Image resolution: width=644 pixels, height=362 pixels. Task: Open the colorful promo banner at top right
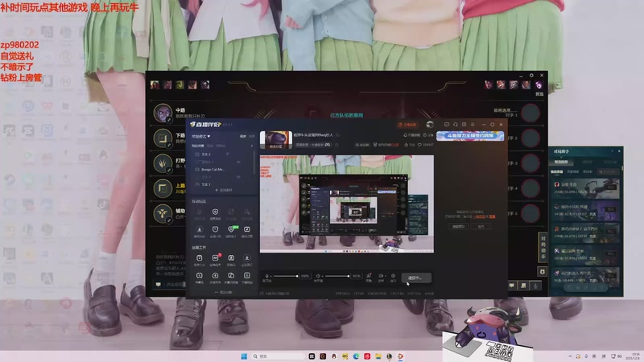470,135
